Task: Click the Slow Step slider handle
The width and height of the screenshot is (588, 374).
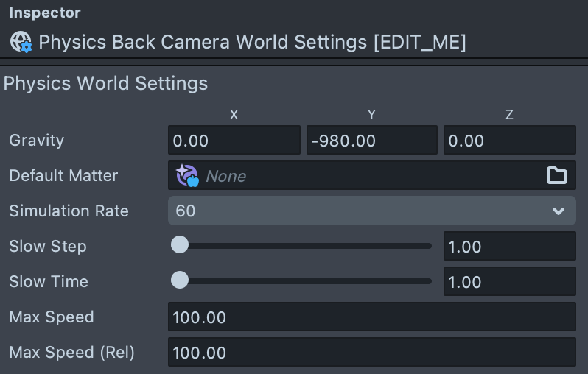Action: click(180, 246)
